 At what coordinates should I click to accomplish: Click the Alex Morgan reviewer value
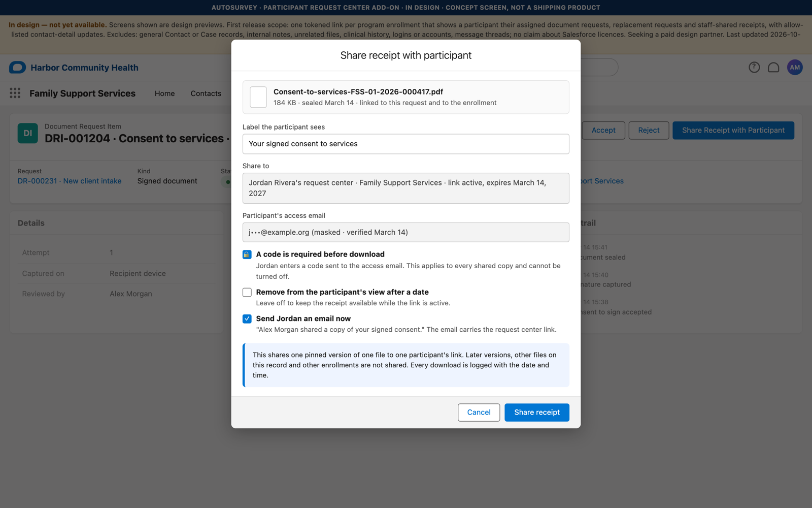click(131, 294)
